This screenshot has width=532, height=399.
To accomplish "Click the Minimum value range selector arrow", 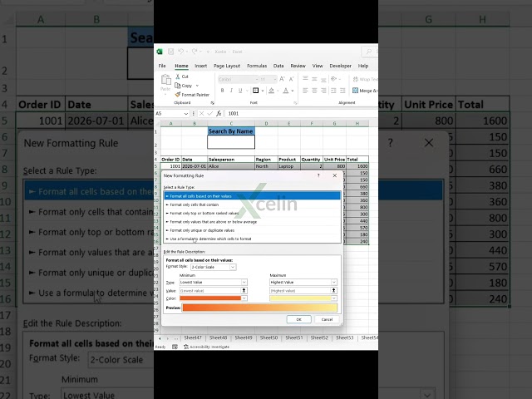I will click(244, 290).
